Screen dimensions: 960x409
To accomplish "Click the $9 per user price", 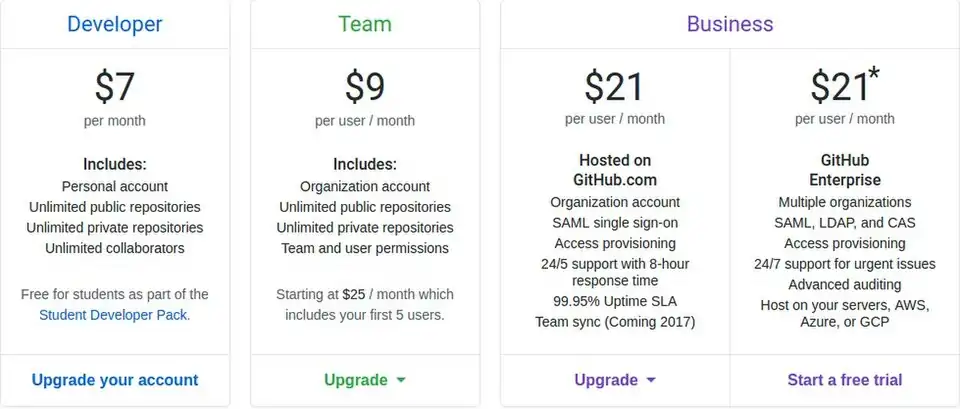I will [365, 88].
